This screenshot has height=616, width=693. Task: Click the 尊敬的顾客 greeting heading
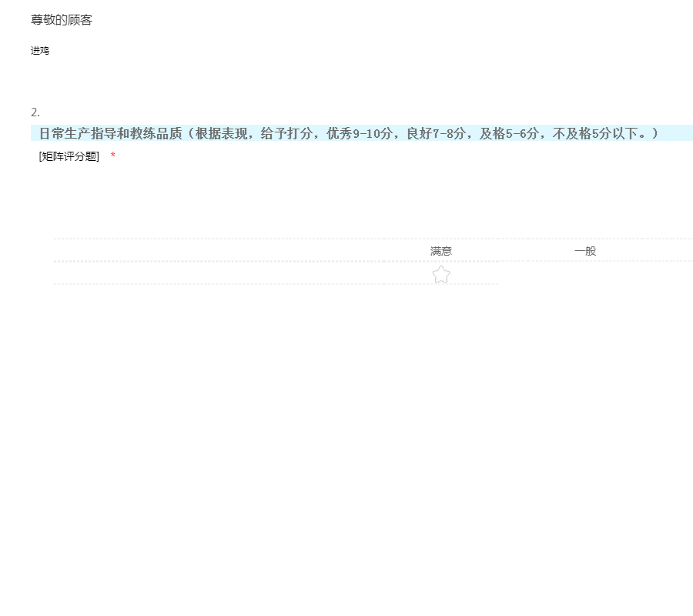pos(62,20)
